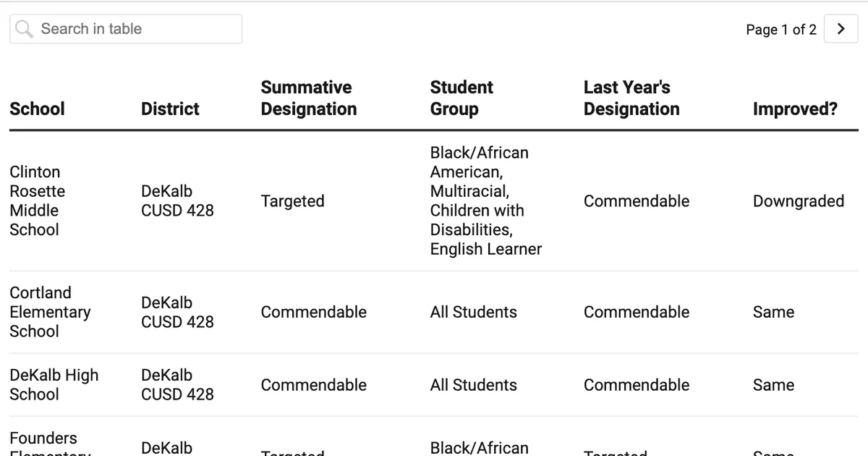Sort by the Student Group column header
The height and width of the screenshot is (456, 868).
coord(461,98)
